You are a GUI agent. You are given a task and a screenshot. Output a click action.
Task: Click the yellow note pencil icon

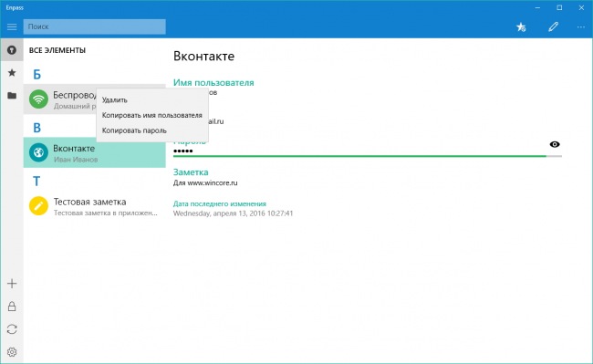[x=38, y=206]
